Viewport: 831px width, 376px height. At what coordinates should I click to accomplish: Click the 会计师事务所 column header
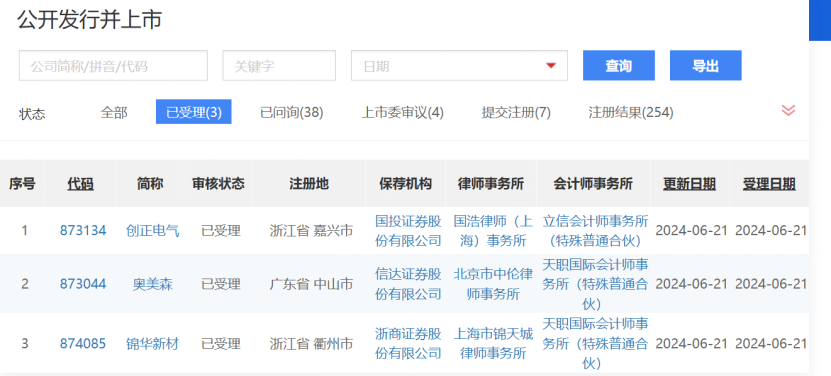point(593,184)
